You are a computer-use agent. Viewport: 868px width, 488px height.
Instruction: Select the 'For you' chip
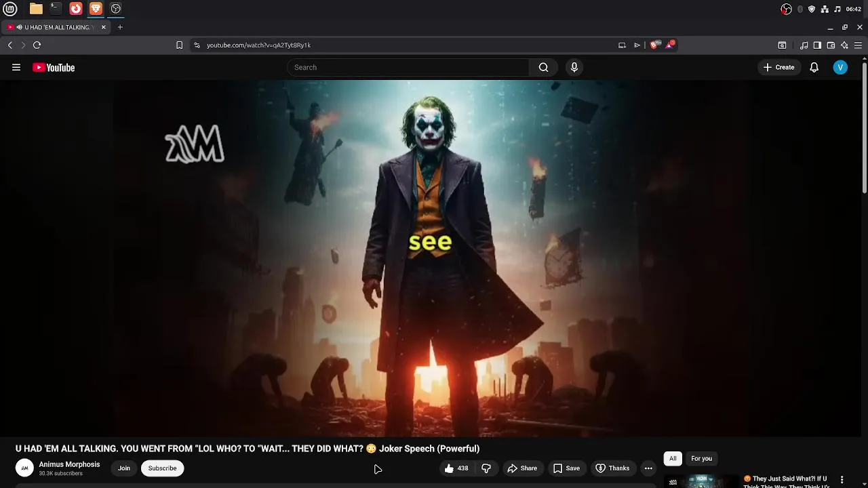tap(701, 459)
